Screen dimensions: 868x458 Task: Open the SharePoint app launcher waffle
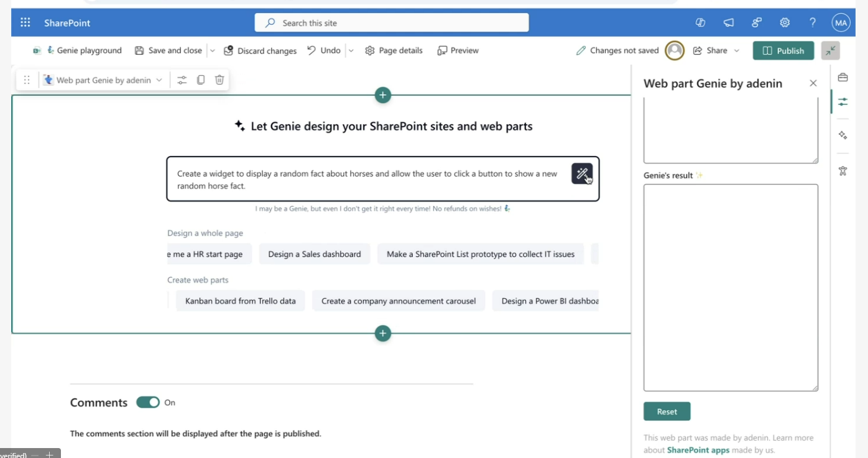click(25, 23)
